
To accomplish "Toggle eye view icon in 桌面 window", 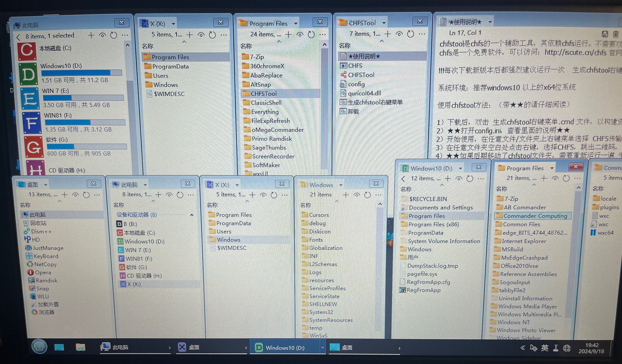I will pyautogui.click(x=75, y=195).
